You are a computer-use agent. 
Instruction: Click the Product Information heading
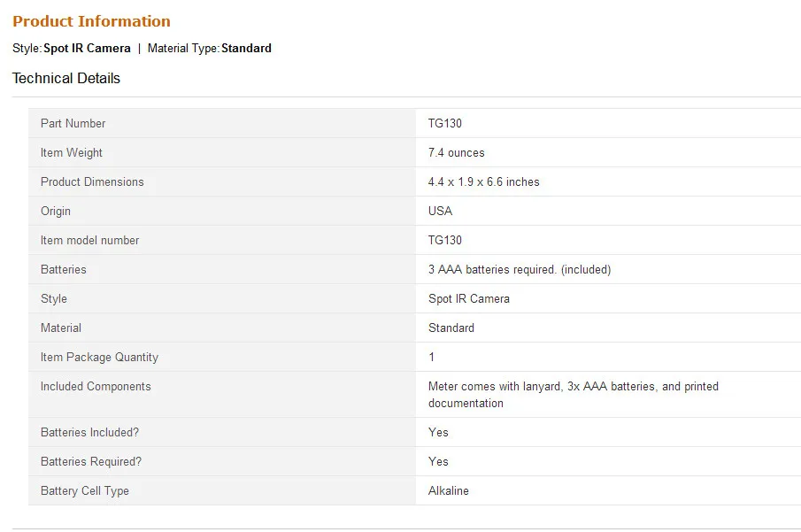coord(91,21)
